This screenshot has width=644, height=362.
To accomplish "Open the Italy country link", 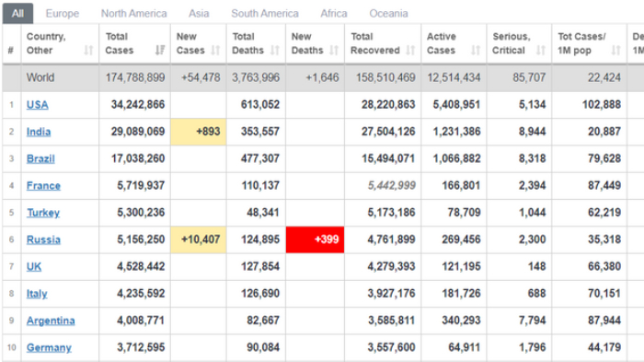I will 37,294.
